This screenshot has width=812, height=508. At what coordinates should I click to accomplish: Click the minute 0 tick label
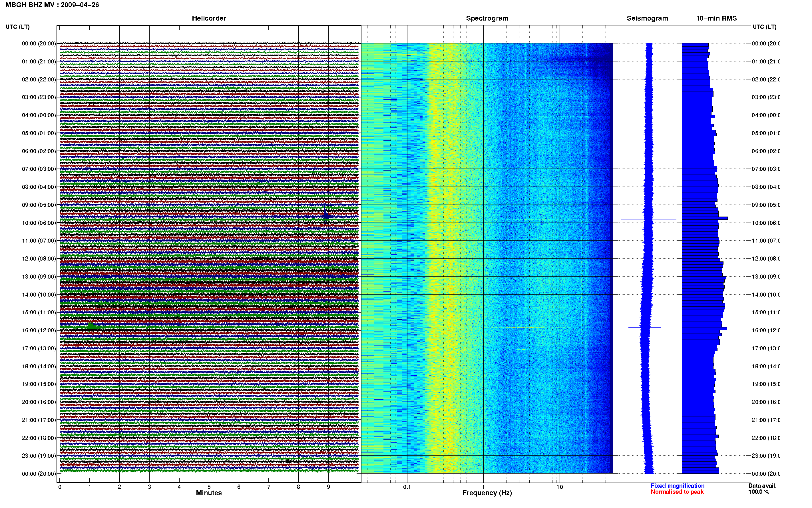[x=60, y=487]
